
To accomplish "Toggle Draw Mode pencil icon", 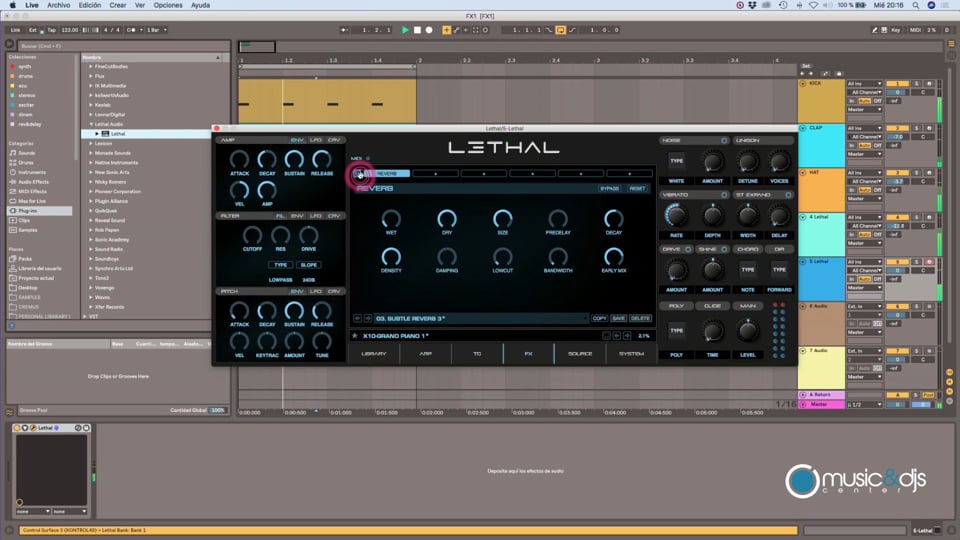I will (874, 29).
